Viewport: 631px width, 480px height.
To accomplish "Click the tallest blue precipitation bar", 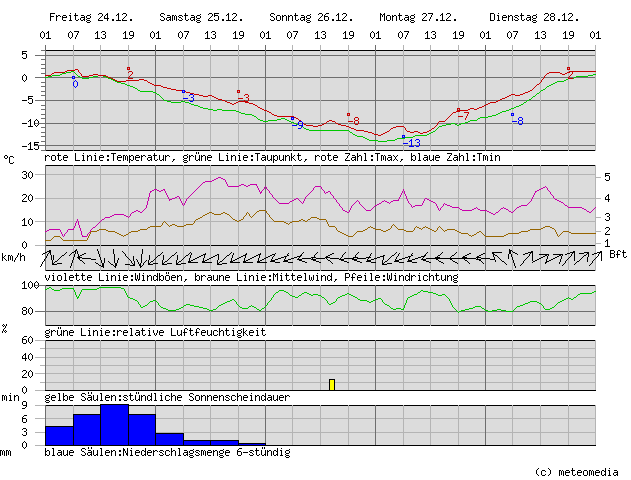I will tap(114, 425).
